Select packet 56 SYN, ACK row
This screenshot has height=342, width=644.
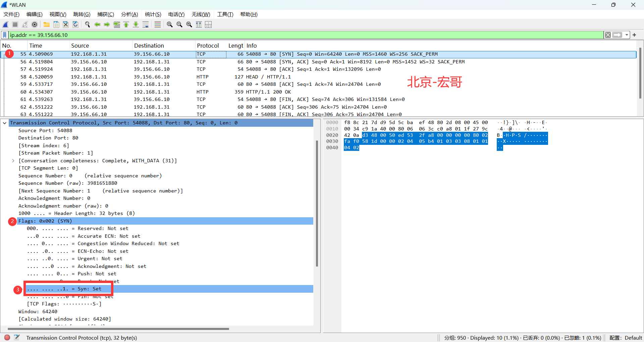pos(319,62)
